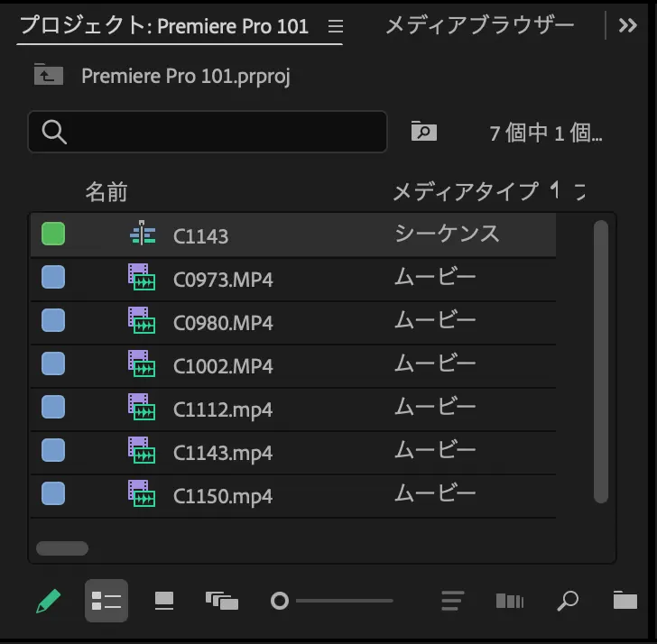Click the blue label swatch of C1112.mp4

coord(53,407)
